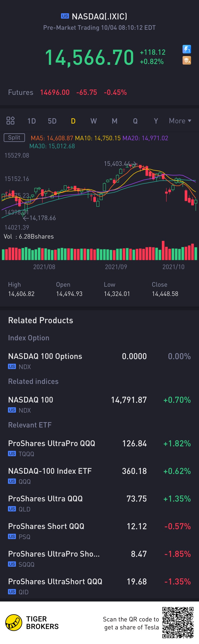Click the blue lightning quick-trade icon
This screenshot has width=199, height=644.
[187, 49]
